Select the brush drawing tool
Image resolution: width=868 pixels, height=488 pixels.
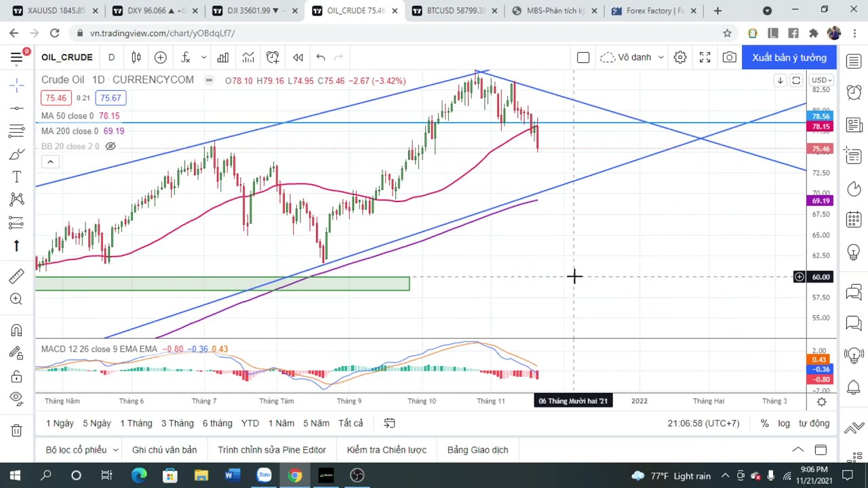coord(17,154)
